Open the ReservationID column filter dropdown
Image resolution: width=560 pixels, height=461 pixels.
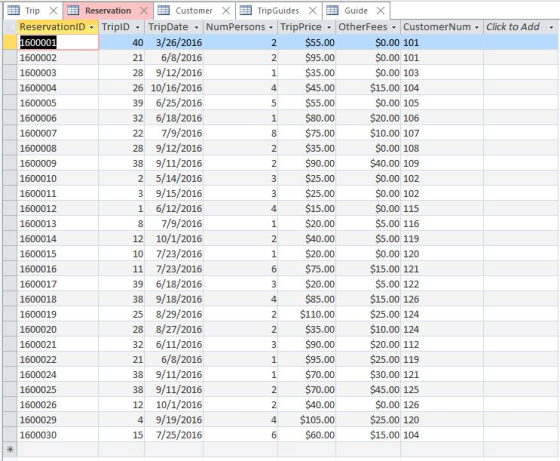[x=92, y=27]
